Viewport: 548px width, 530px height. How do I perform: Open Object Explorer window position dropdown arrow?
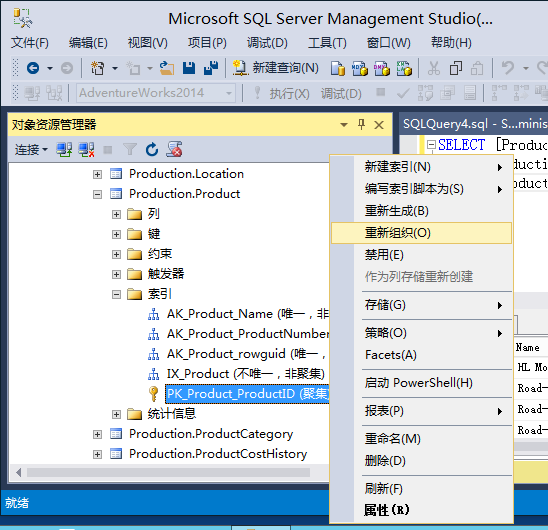tap(344, 125)
